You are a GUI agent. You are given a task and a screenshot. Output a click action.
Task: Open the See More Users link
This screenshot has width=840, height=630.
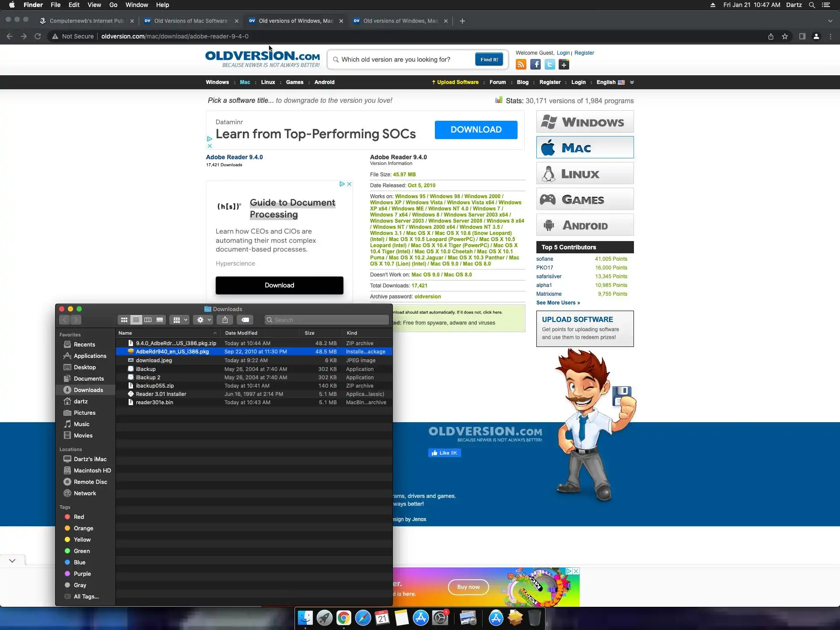pos(558,303)
